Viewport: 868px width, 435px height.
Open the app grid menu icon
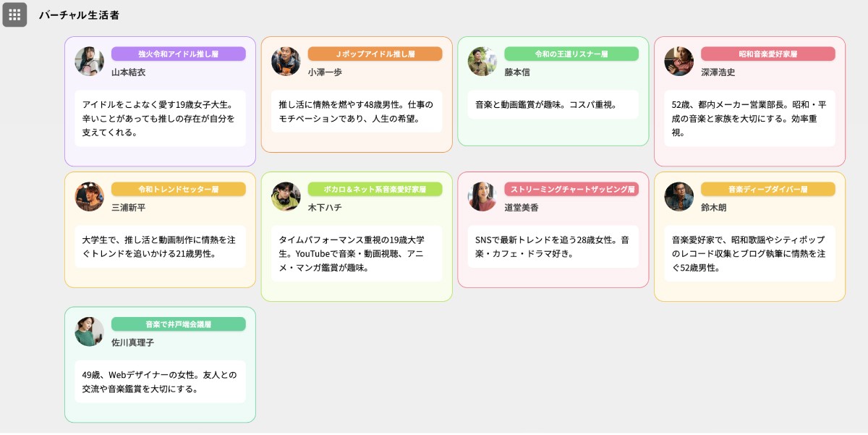click(14, 14)
